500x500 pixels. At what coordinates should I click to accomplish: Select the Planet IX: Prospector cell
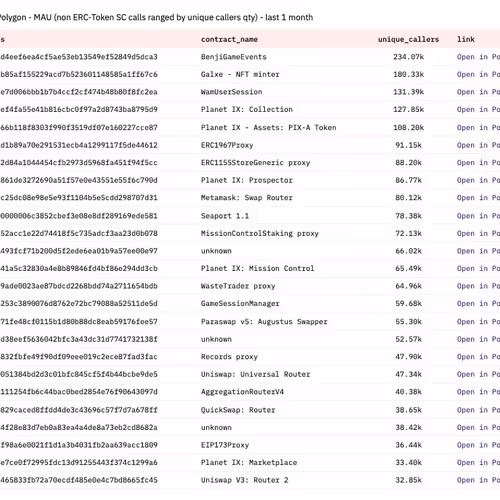point(247,180)
